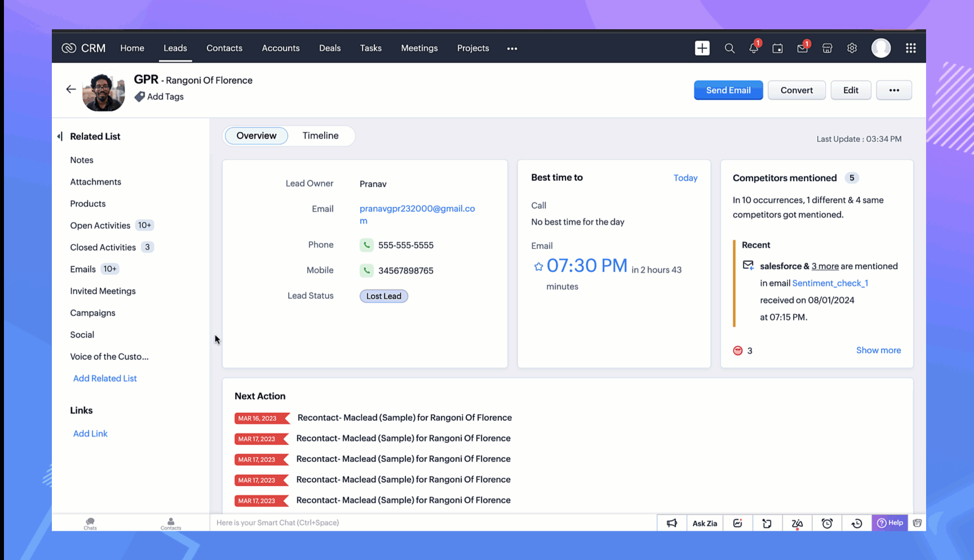Expand the more modules ellipsis in navigation
Viewport: 974px width, 560px height.
(512, 48)
